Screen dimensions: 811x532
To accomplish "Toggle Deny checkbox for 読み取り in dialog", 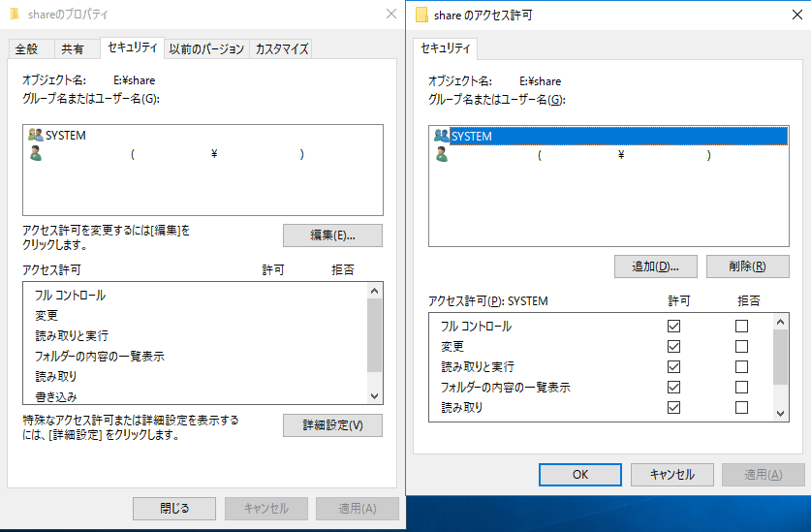I will (741, 408).
